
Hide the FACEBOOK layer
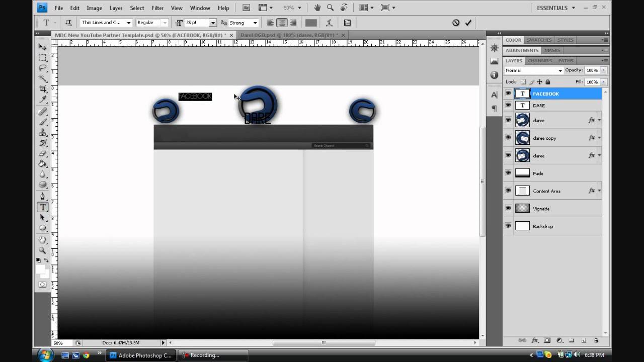[508, 94]
